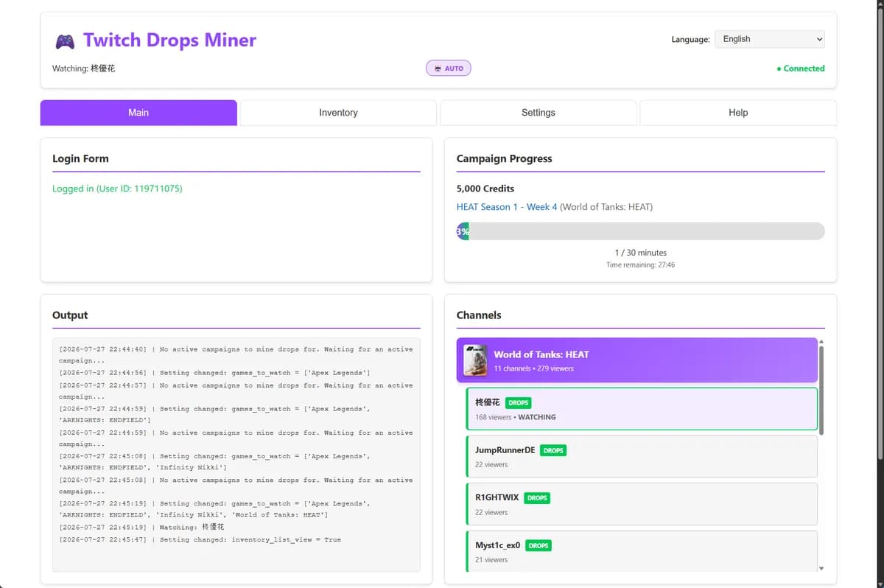
Task: Open the Help tab
Action: tap(738, 113)
